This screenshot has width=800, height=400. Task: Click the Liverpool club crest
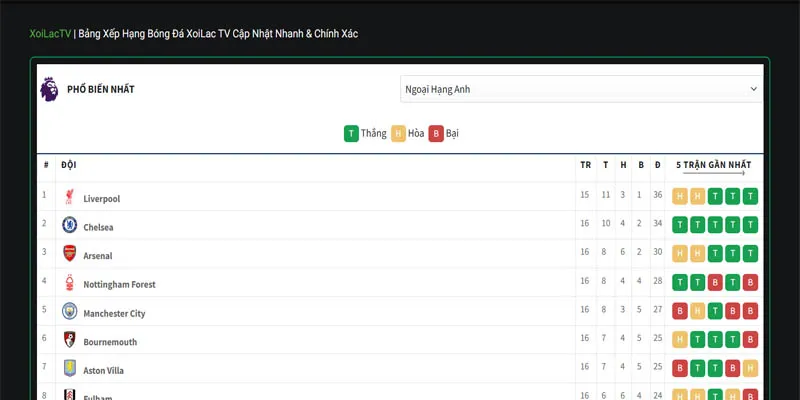click(x=69, y=197)
